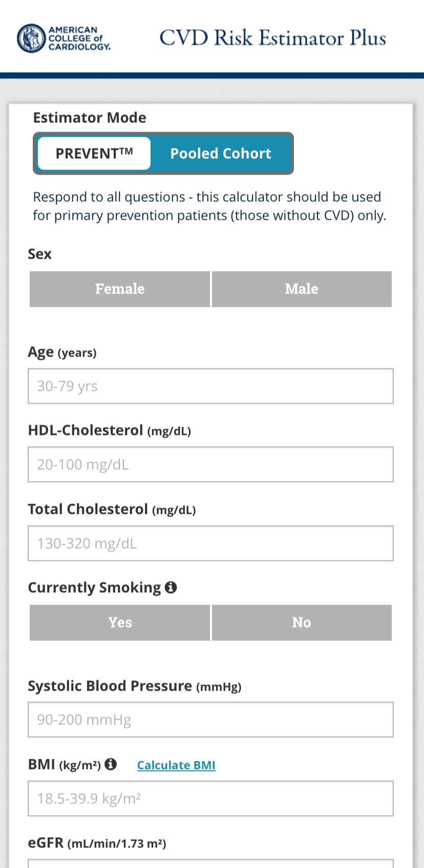Select Female for sex
424x868 pixels.
[120, 289]
